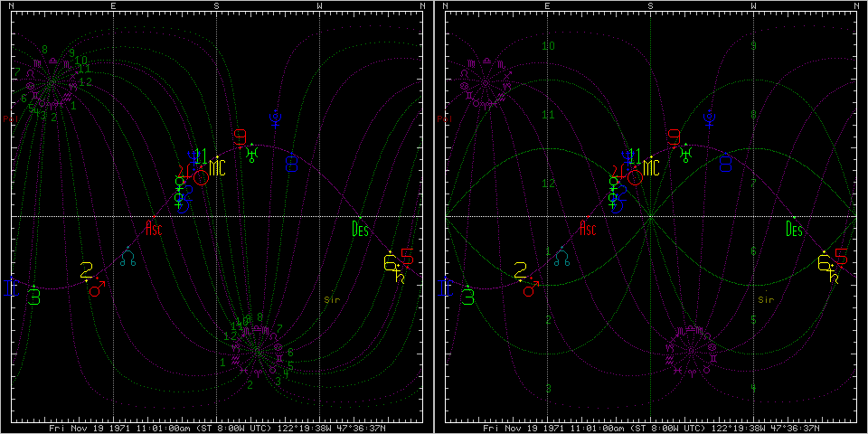Select the W compass label above left chart
The height and width of the screenshot is (434, 868).
[319, 5]
